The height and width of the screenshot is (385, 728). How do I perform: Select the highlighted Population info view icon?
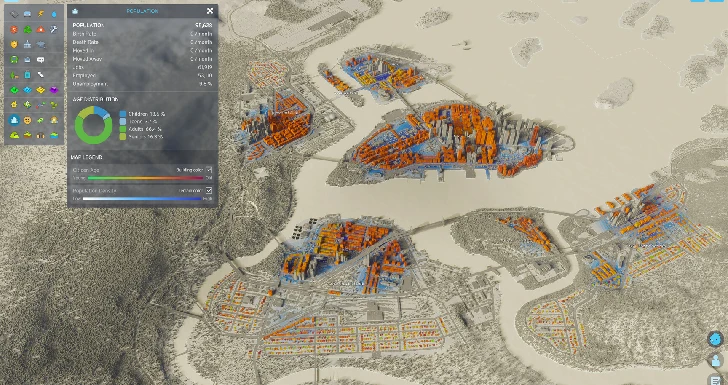point(14,120)
